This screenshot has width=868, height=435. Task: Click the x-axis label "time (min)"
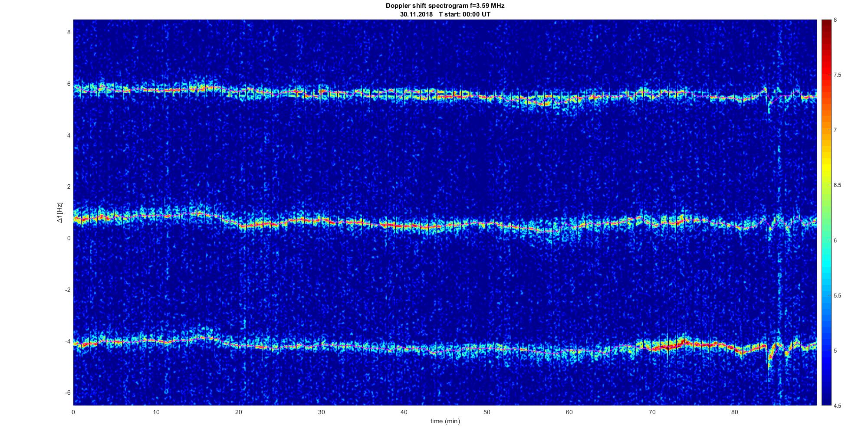click(x=445, y=421)
